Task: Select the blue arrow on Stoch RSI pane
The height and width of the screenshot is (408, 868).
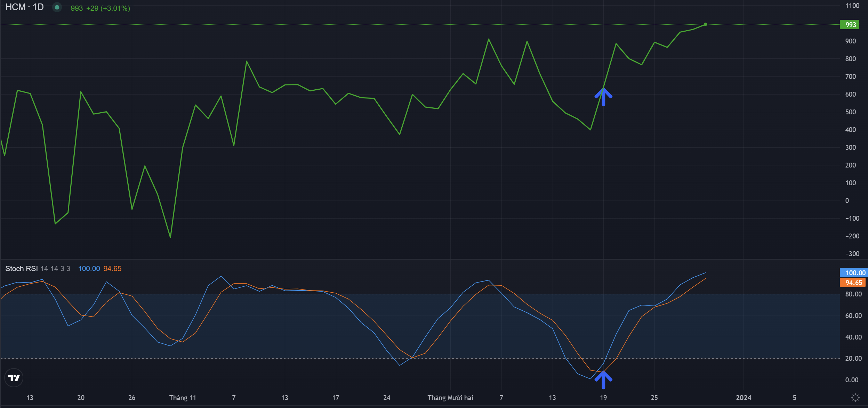Action: click(603, 380)
